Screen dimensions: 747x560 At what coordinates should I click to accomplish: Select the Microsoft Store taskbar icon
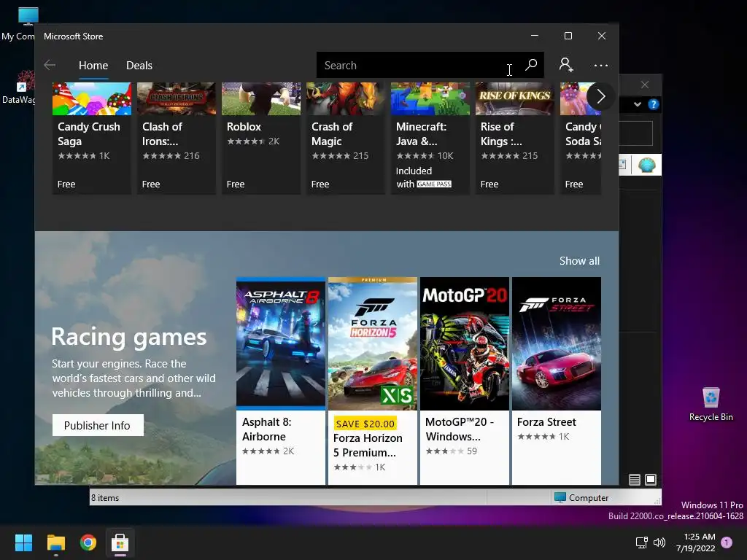(120, 542)
